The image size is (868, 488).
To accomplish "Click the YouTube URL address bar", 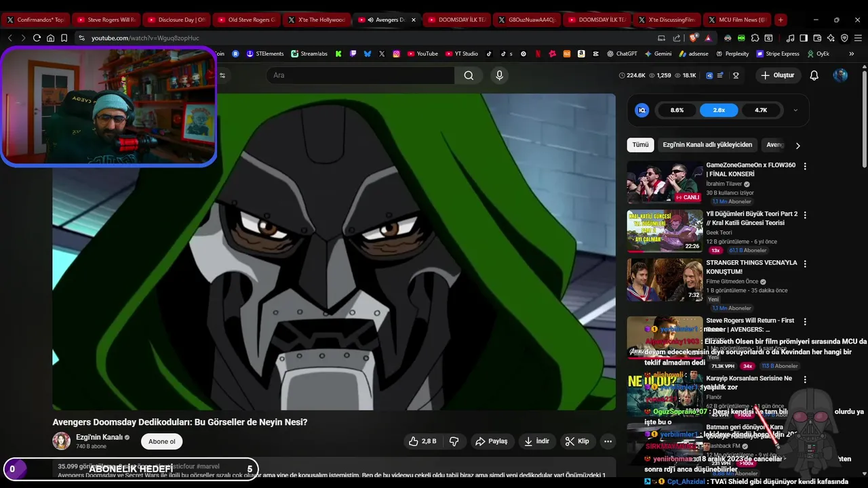I will 366,38.
